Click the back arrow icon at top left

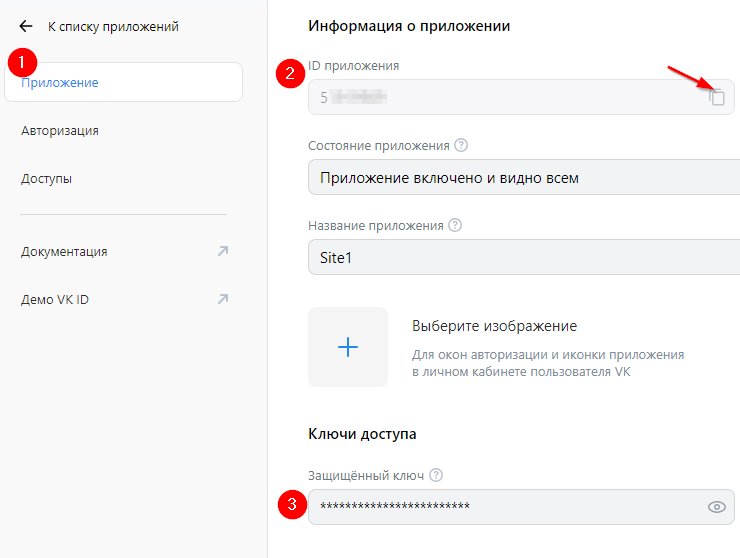click(x=26, y=27)
